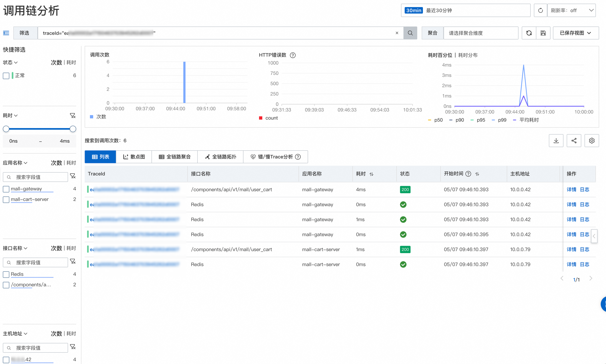Switch to the 错/慢Trace分析 tab
The height and width of the screenshot is (364, 606).
click(x=275, y=157)
